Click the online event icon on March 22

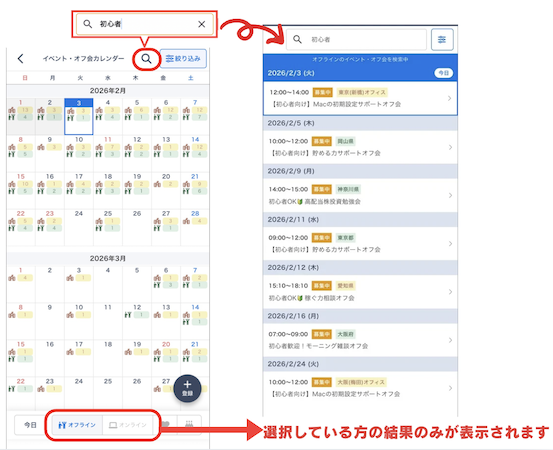[12, 389]
